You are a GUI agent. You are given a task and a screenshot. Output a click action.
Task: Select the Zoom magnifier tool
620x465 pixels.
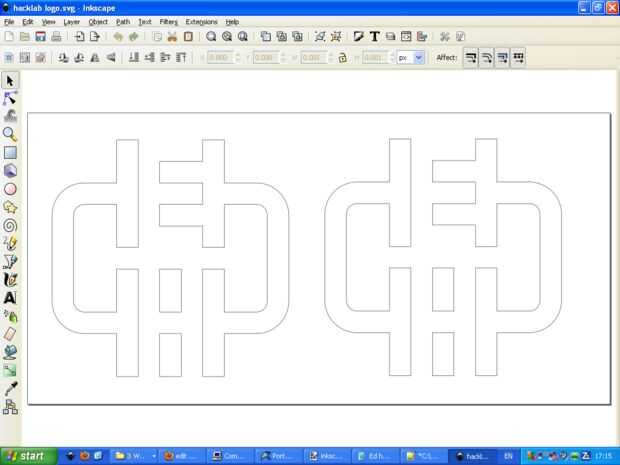[10, 135]
